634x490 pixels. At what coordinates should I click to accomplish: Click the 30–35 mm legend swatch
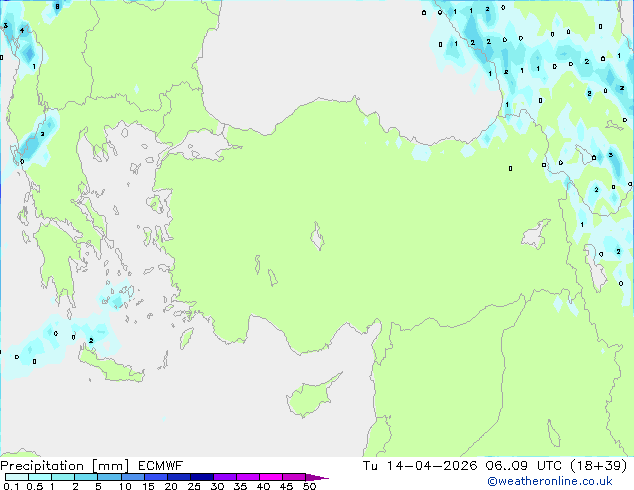tap(224, 477)
